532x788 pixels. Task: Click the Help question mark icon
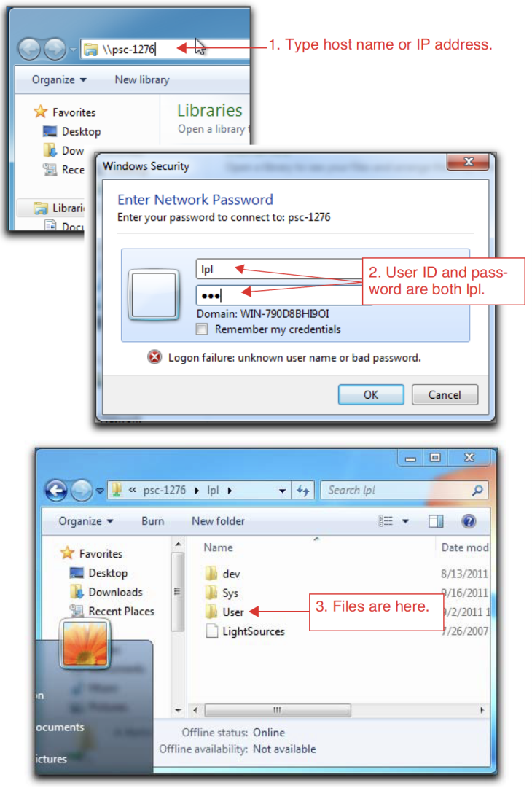tap(468, 521)
